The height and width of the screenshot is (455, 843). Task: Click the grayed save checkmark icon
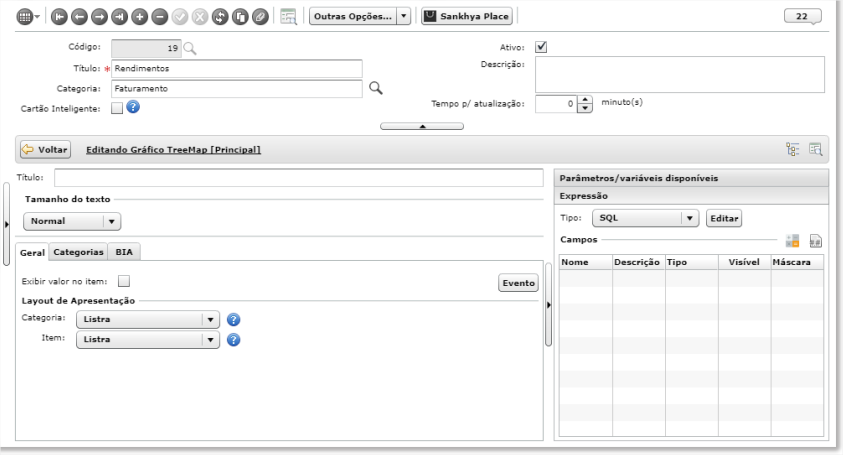pyautogui.click(x=180, y=17)
